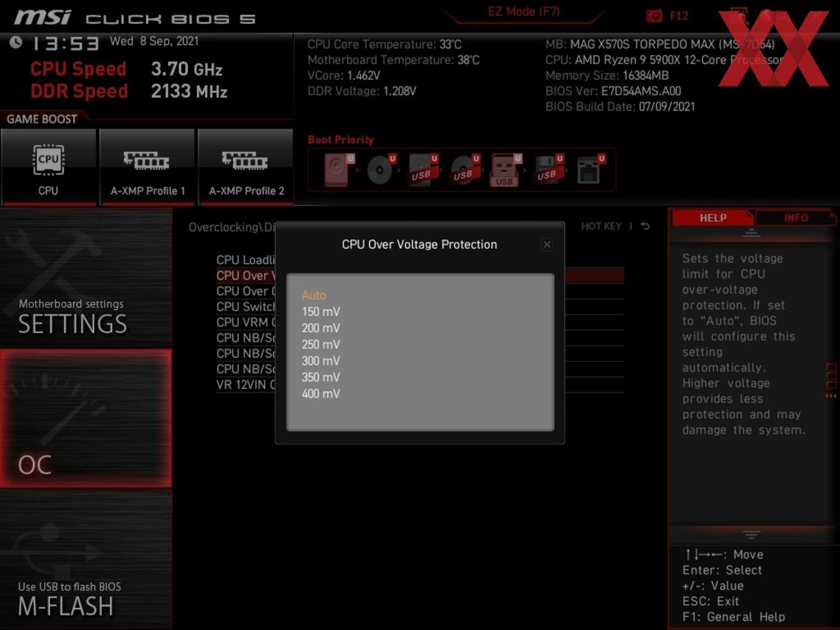The width and height of the screenshot is (840, 630).
Task: Click the dialog title CPU Over Voltage Protection
Action: [419, 245]
